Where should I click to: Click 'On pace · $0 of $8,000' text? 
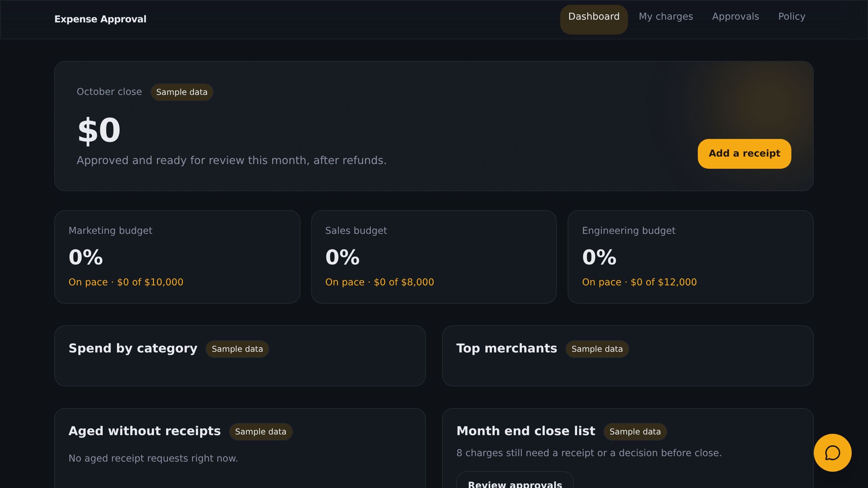[x=379, y=282]
